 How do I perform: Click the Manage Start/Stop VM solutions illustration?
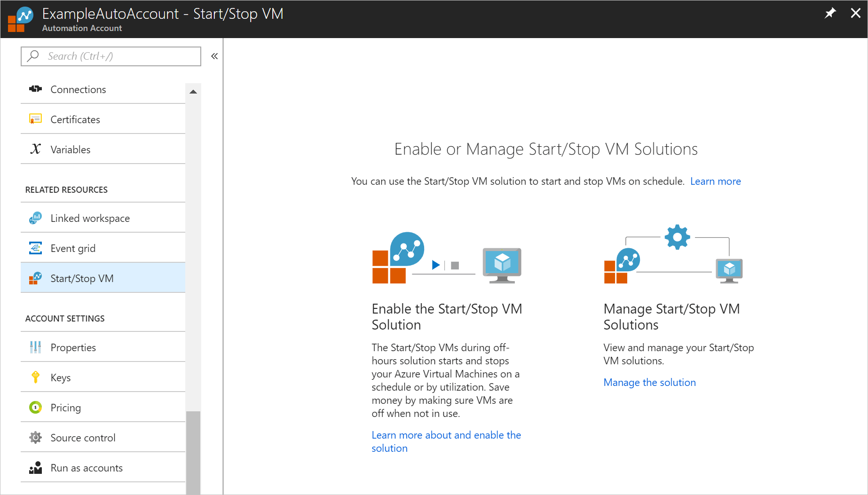(673, 254)
